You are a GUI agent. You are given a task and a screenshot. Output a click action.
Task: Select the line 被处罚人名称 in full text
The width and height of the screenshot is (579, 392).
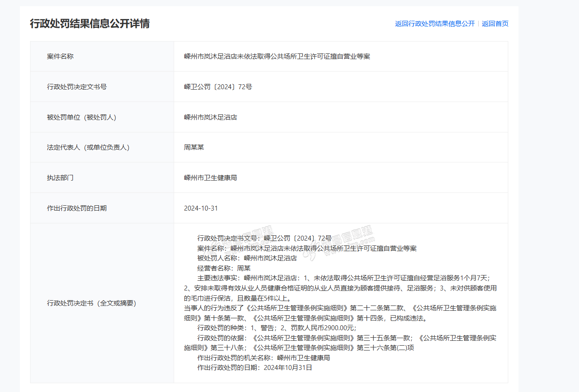[x=247, y=258]
